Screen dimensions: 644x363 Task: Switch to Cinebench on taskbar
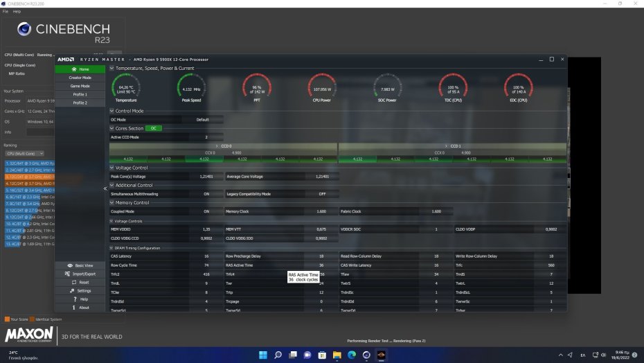click(366, 355)
